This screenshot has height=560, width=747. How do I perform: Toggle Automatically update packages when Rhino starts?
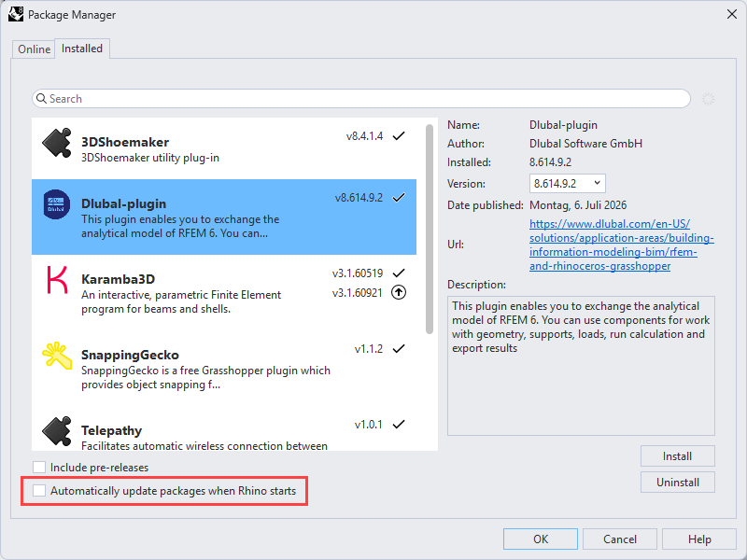point(39,491)
